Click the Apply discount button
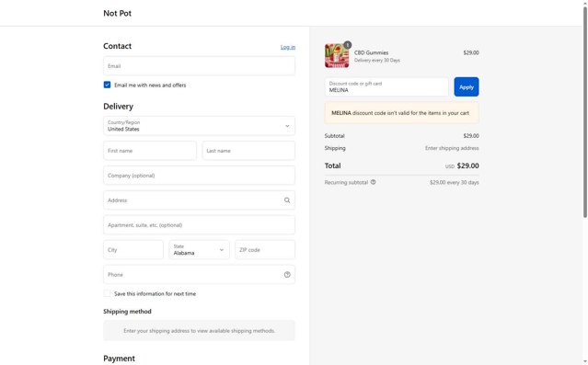 click(467, 87)
